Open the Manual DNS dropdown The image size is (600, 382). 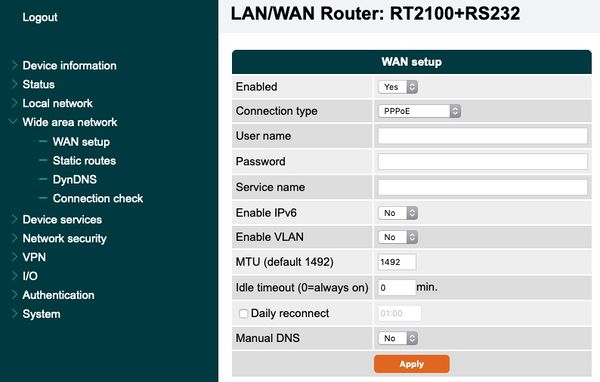398,338
